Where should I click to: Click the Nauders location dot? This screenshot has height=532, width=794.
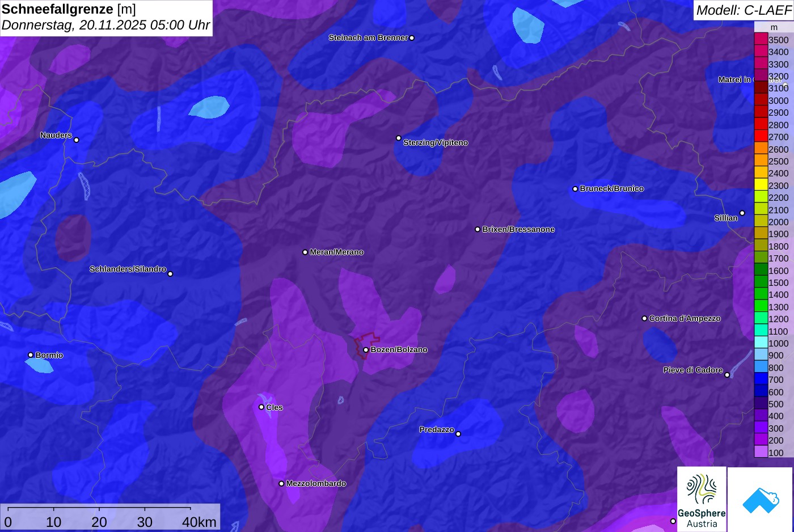coord(77,140)
